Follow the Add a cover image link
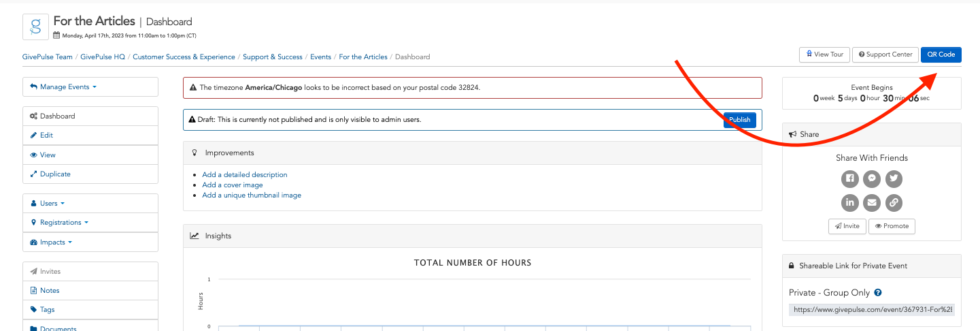Image resolution: width=980 pixels, height=331 pixels. pos(233,185)
